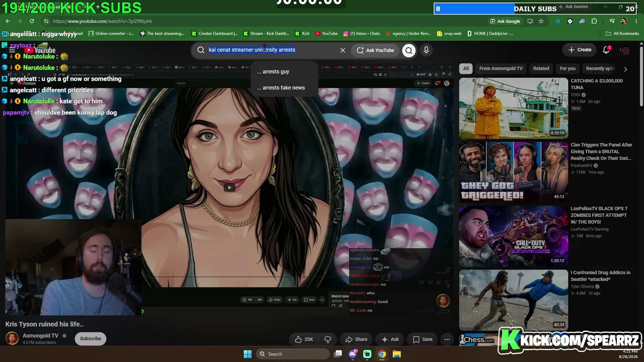Open the snap web bookmark
Screen dimensions: 644x362
click(x=449, y=34)
